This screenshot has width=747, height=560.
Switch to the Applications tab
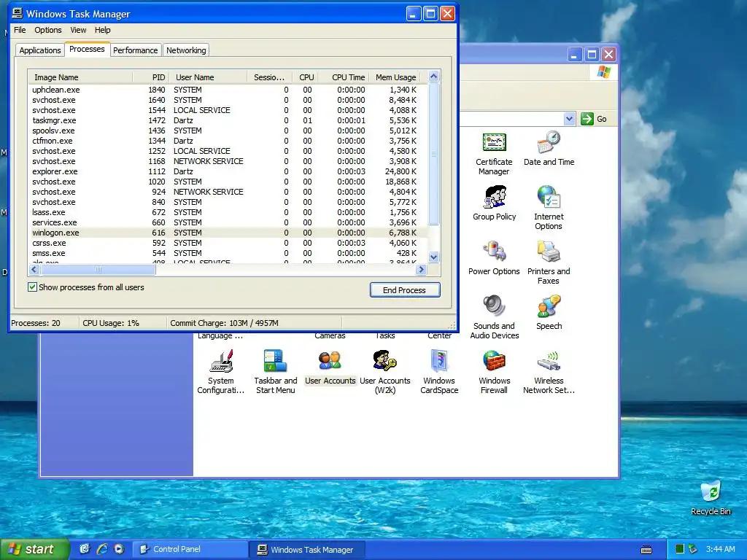[40, 50]
